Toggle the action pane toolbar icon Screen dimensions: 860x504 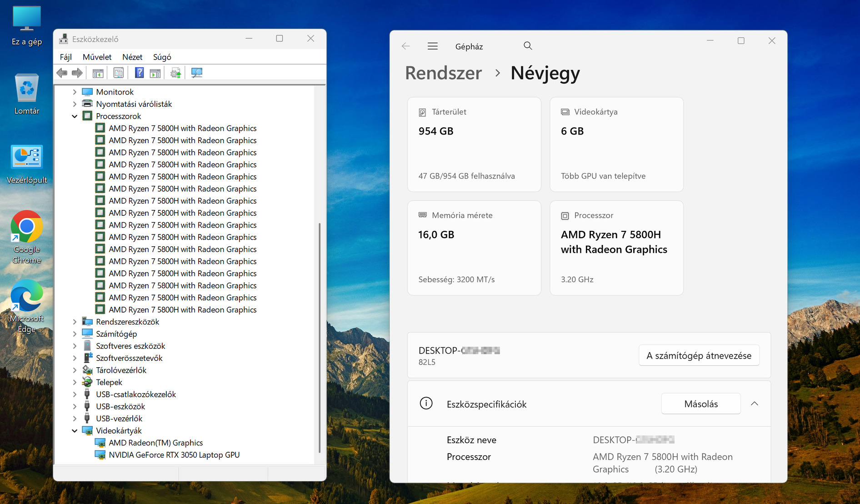pos(155,73)
